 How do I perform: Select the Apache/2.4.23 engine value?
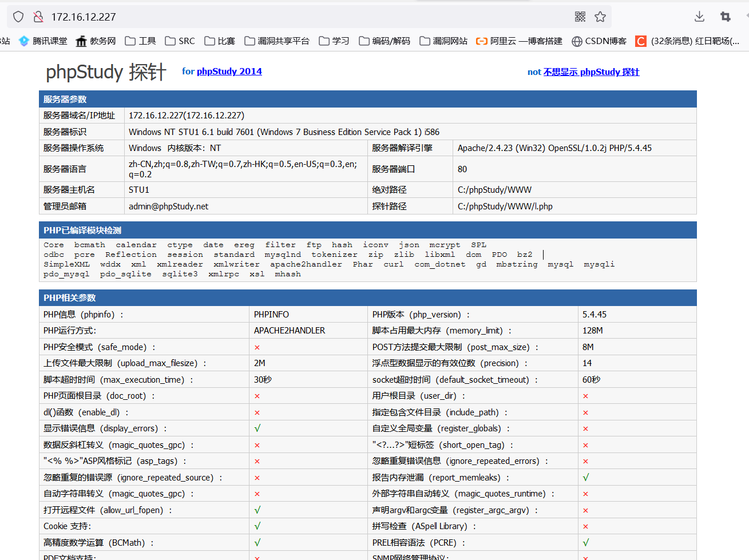pos(554,148)
